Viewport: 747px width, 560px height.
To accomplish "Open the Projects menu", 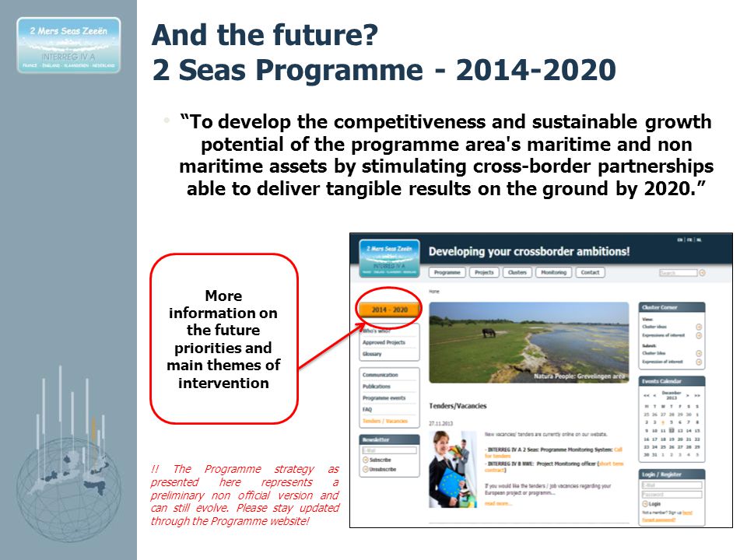I will [x=484, y=272].
